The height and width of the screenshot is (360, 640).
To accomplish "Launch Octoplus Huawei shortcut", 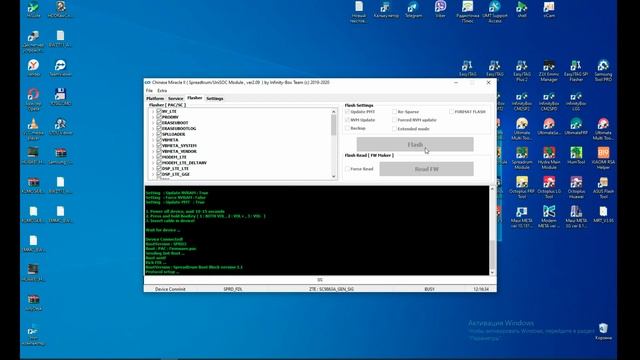I will pyautogui.click(x=576, y=188).
